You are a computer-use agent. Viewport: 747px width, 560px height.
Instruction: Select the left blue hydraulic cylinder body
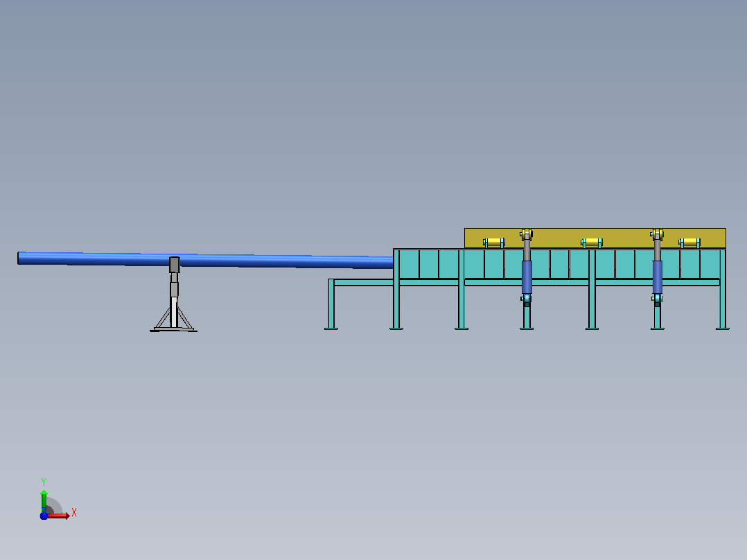pyautogui.click(x=527, y=277)
